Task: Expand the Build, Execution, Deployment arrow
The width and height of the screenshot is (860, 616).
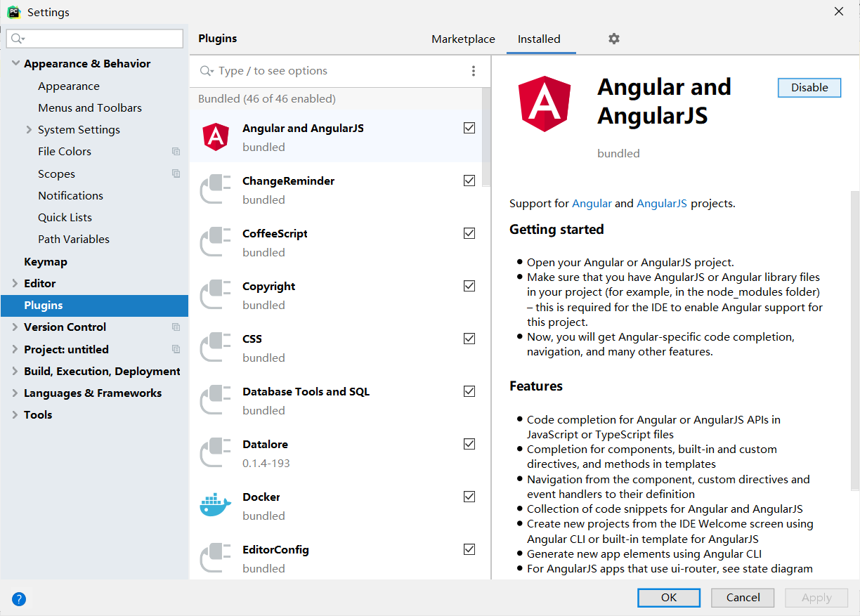Action: (x=15, y=371)
